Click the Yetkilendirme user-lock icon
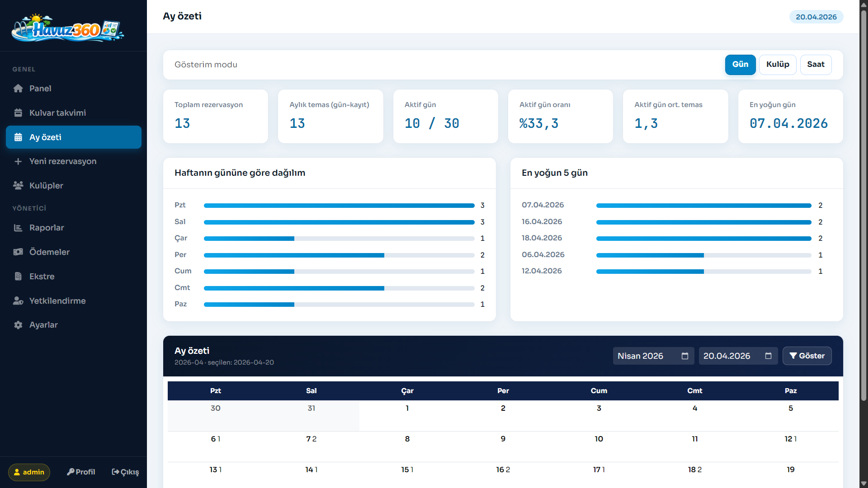 (18, 301)
